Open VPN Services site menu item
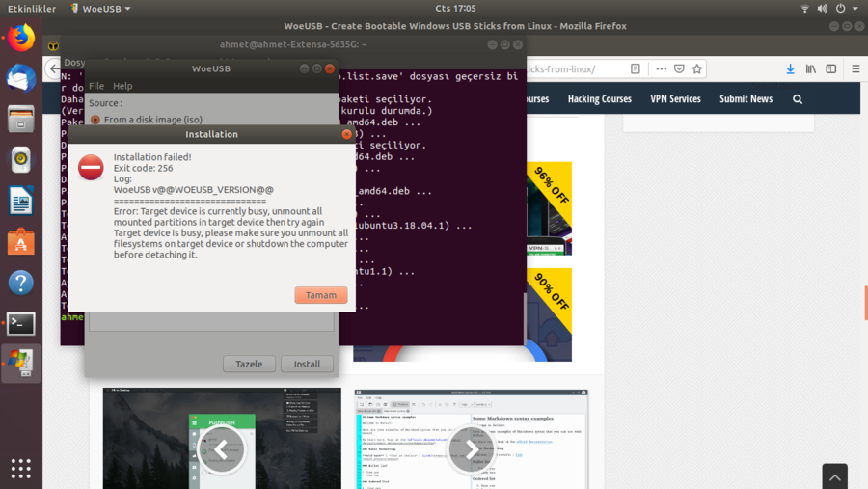Image resolution: width=868 pixels, height=489 pixels. [x=675, y=99]
